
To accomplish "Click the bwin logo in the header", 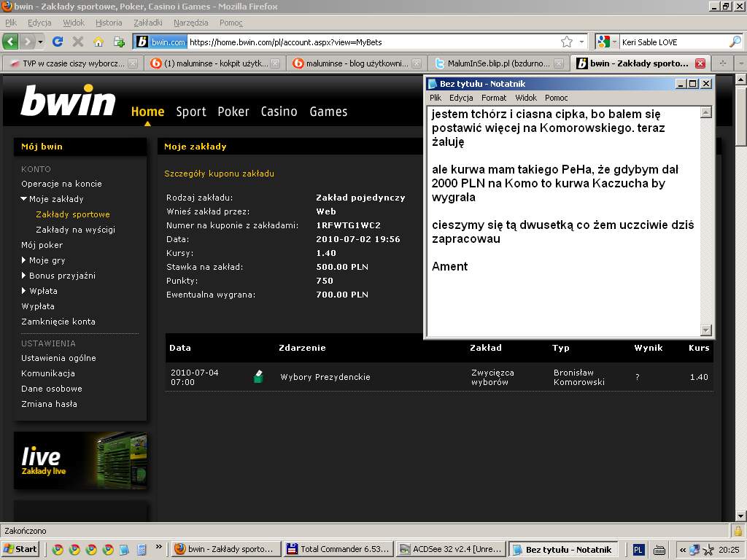I will coord(69,101).
